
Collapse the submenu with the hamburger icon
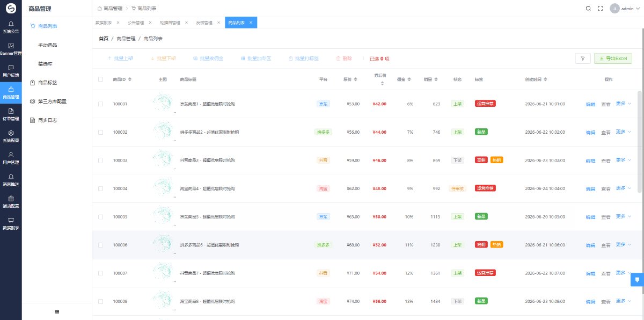point(57,311)
